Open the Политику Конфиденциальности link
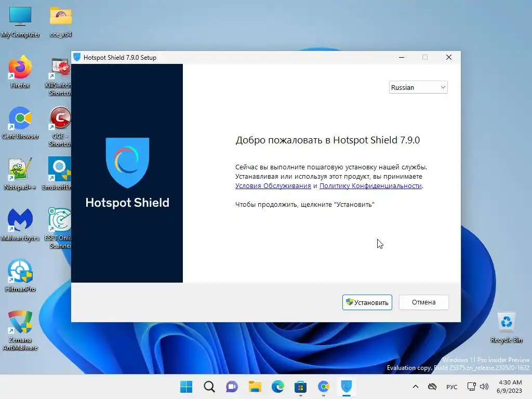This screenshot has width=532, height=399. tap(370, 186)
